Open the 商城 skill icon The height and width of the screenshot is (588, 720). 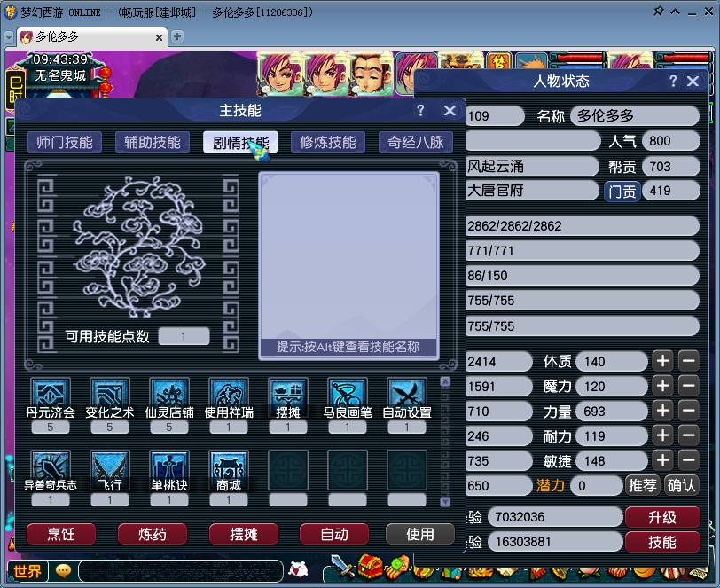point(229,467)
